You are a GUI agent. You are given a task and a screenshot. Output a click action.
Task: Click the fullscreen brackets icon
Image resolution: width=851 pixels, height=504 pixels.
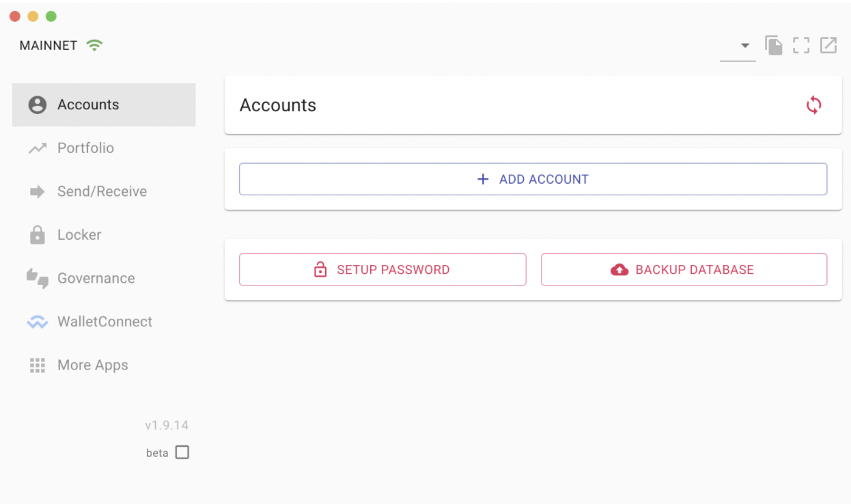coord(801,46)
